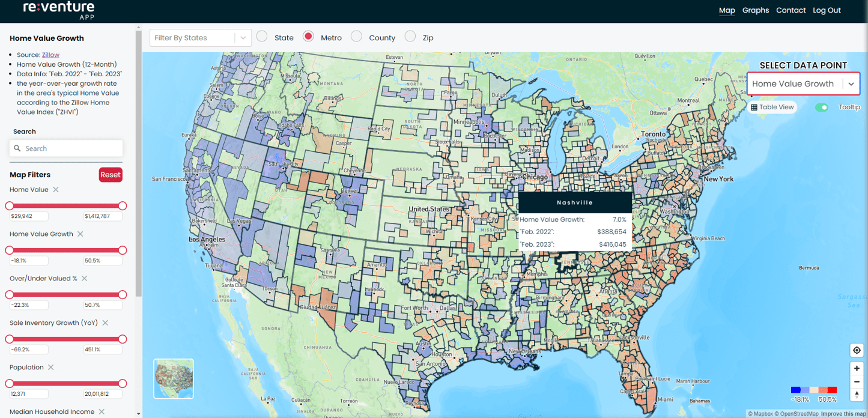The height and width of the screenshot is (418, 868).
Task: Select the County radio button
Action: (x=356, y=37)
